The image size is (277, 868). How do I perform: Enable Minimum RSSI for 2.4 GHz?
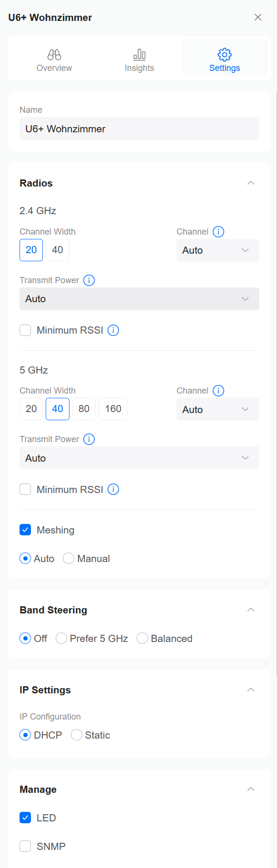[25, 330]
